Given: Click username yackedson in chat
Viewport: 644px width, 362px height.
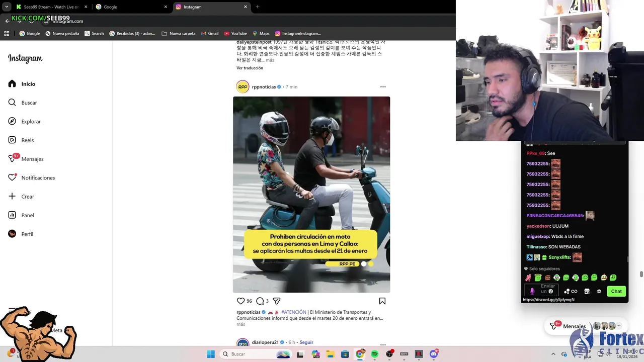Looking at the screenshot, I should (x=538, y=226).
